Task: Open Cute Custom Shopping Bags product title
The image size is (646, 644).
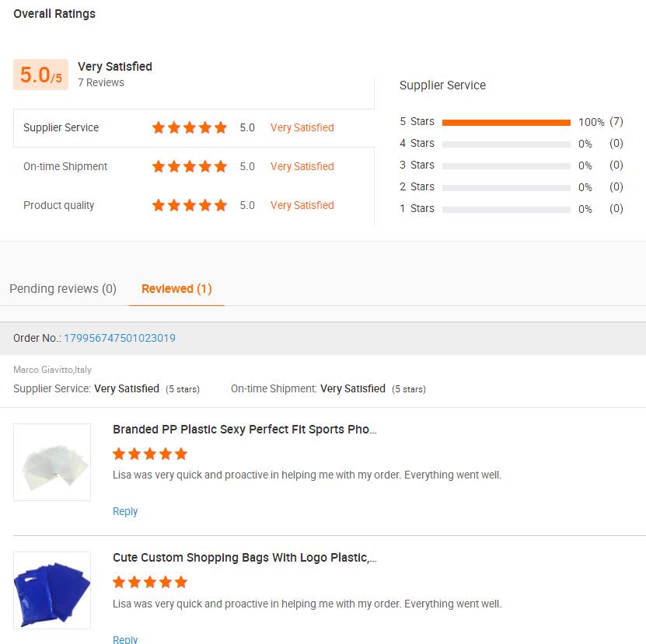Action: (x=245, y=558)
